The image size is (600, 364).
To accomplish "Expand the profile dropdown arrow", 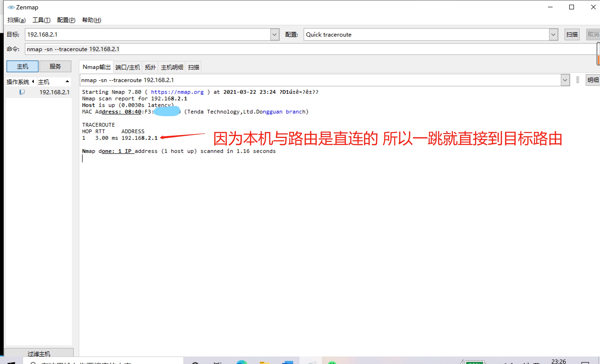I will (x=554, y=34).
